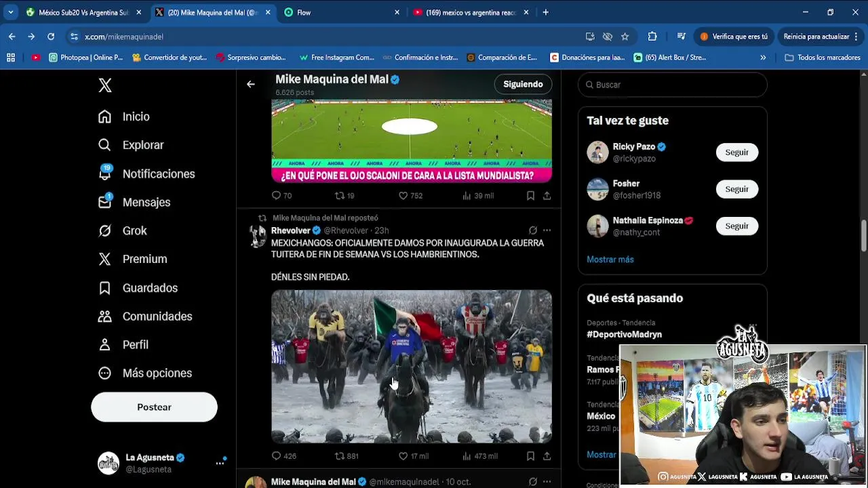The width and height of the screenshot is (868, 488).
Task: Follow Fosher with Seguir button
Action: [736, 189]
